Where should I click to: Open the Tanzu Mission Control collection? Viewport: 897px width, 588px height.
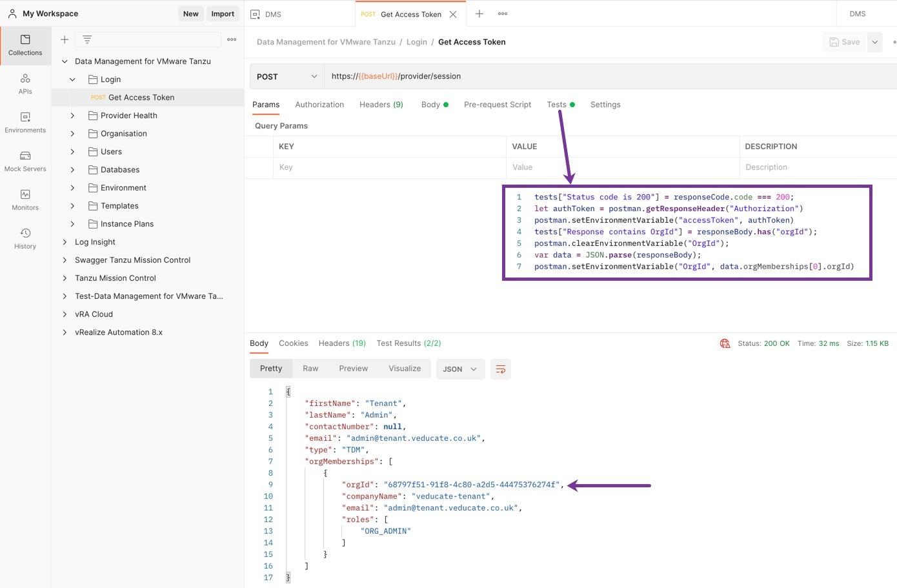click(x=116, y=278)
